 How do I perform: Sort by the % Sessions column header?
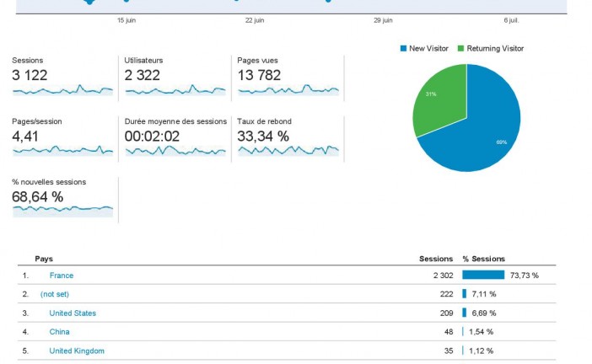[x=483, y=259]
